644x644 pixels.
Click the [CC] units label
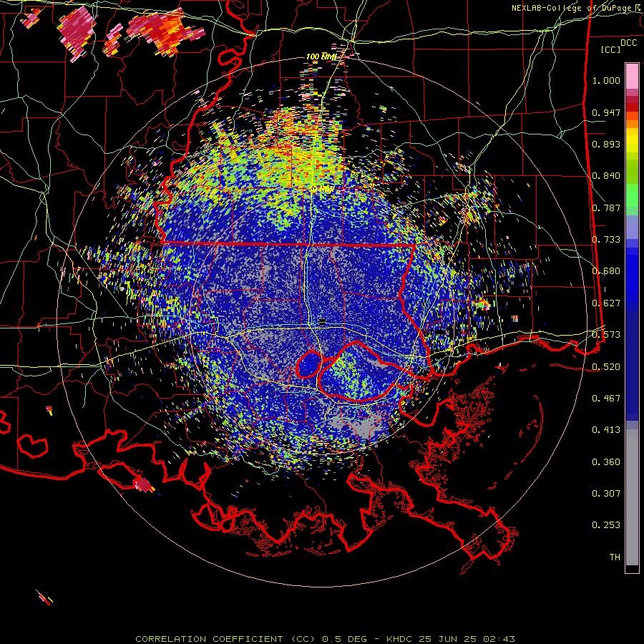coord(610,49)
